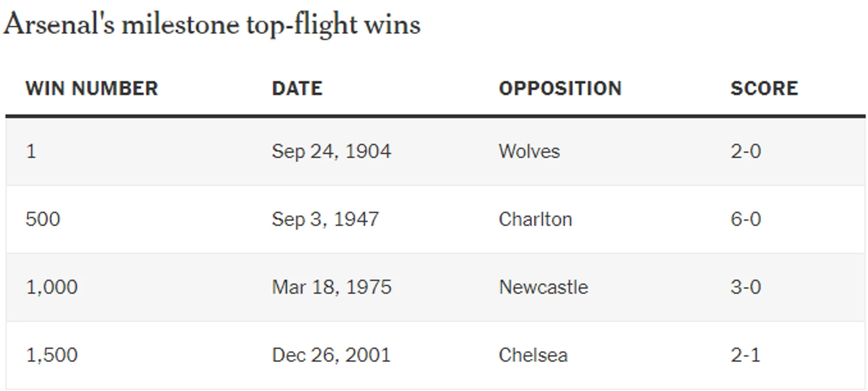The width and height of the screenshot is (868, 391).
Task: Select the 6-0 score cell
Action: [746, 219]
